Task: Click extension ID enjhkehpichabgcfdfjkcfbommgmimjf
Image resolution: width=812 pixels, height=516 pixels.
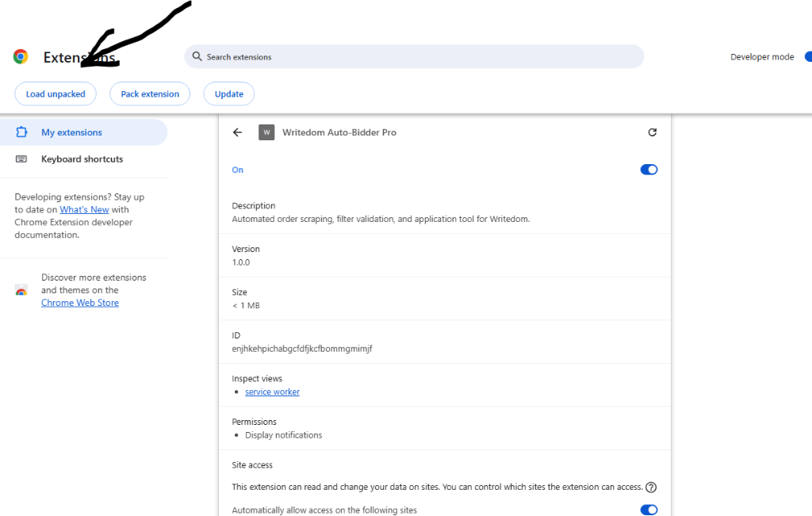Action: (x=302, y=349)
